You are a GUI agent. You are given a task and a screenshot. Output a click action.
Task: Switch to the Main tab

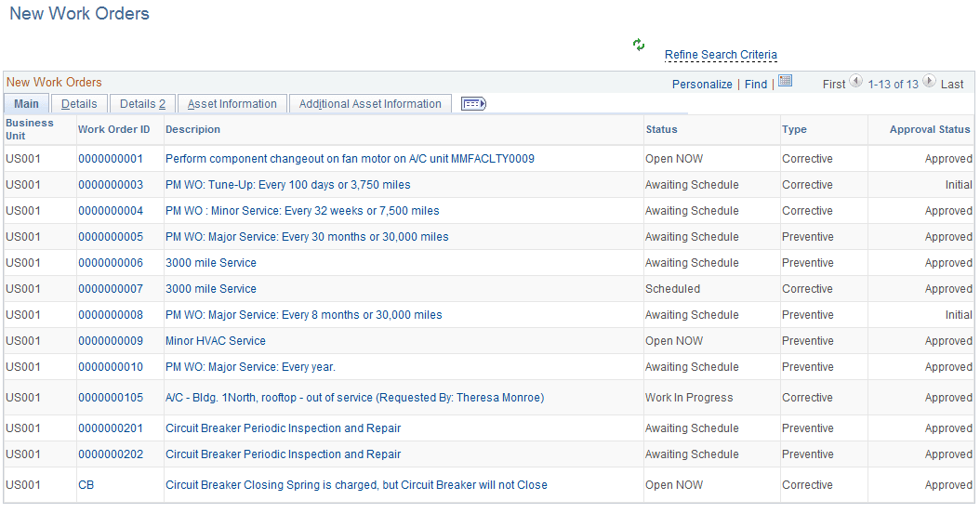point(26,104)
